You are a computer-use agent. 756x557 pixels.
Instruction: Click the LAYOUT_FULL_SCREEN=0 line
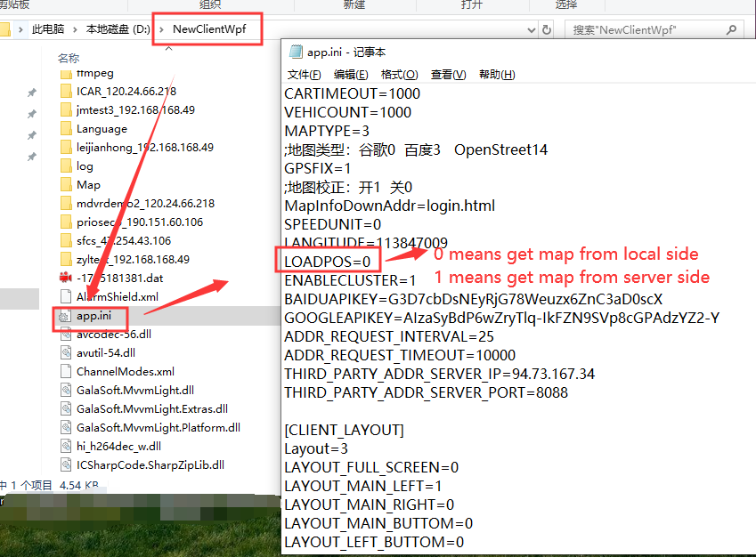point(371,467)
